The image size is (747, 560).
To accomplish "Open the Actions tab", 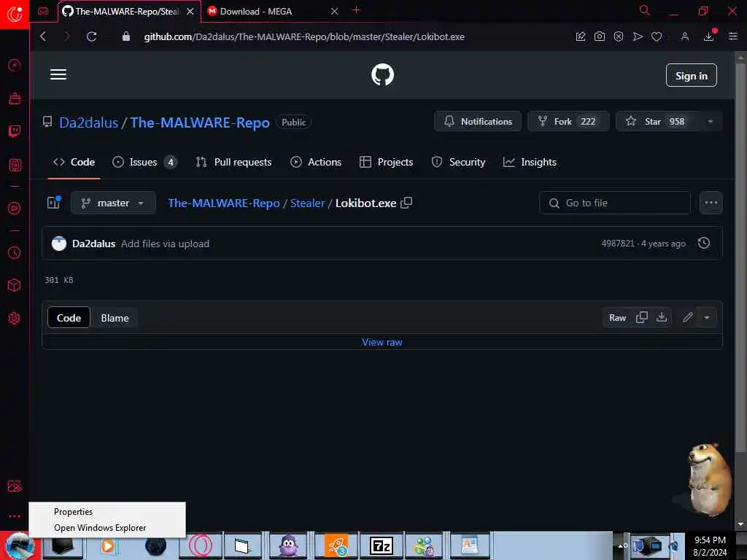I will 316,162.
